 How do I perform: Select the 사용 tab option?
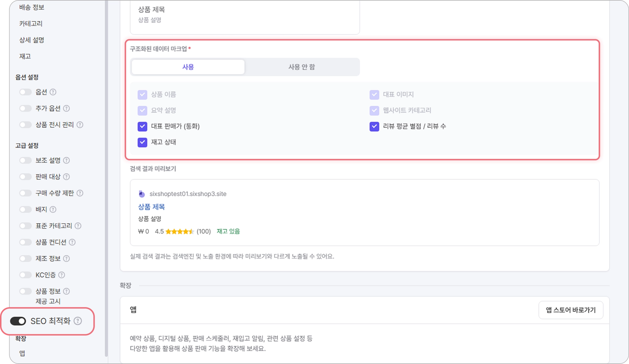coord(188,67)
